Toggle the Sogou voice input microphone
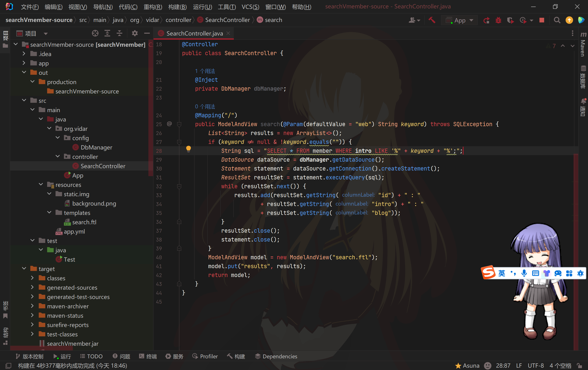588x370 pixels. (x=524, y=273)
